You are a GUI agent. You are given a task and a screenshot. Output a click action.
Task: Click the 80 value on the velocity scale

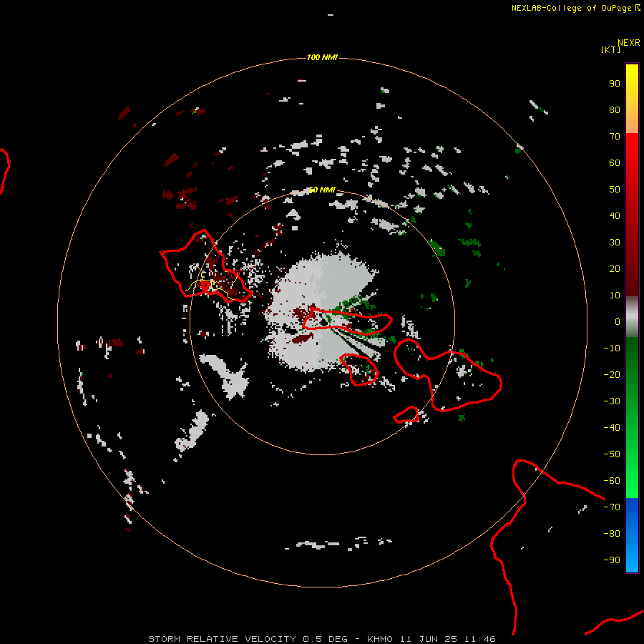pyautogui.click(x=615, y=110)
